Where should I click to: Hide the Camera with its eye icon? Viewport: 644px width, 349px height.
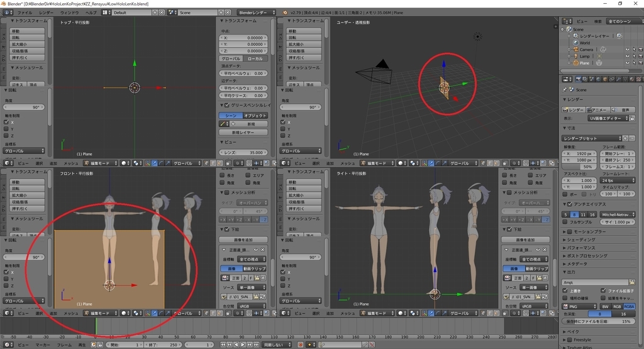[627, 50]
